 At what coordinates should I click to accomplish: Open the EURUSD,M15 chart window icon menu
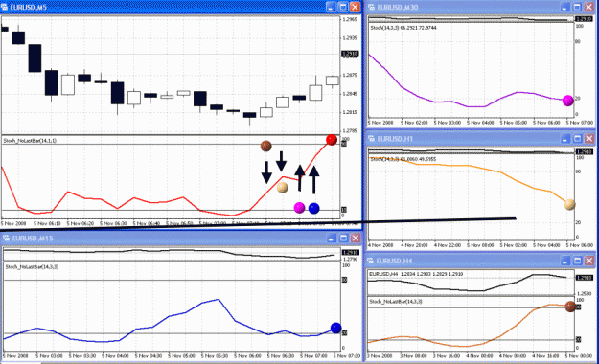click(x=6, y=239)
